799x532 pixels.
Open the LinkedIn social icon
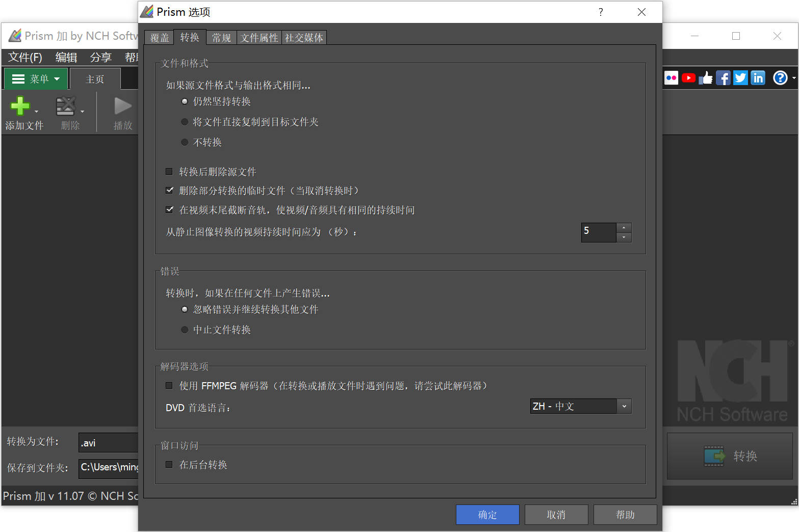(758, 78)
